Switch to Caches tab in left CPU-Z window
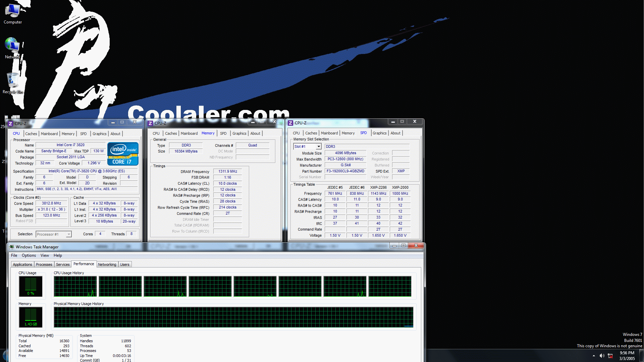644x362 pixels. 31,134
